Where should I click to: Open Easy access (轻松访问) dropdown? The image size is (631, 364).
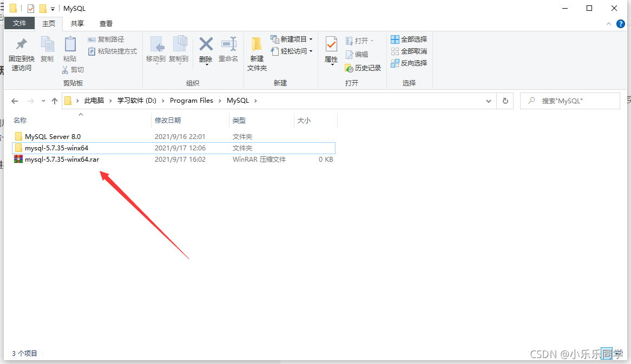291,51
